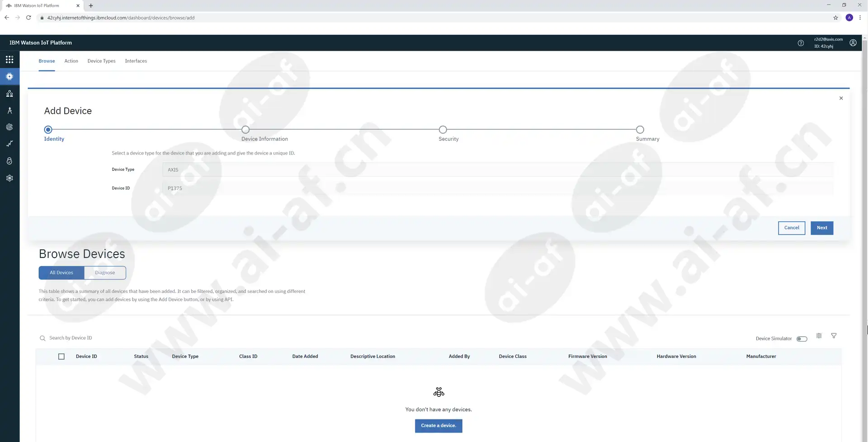Open the Boards grid icon in sidebar
868x442 pixels.
(x=9, y=60)
